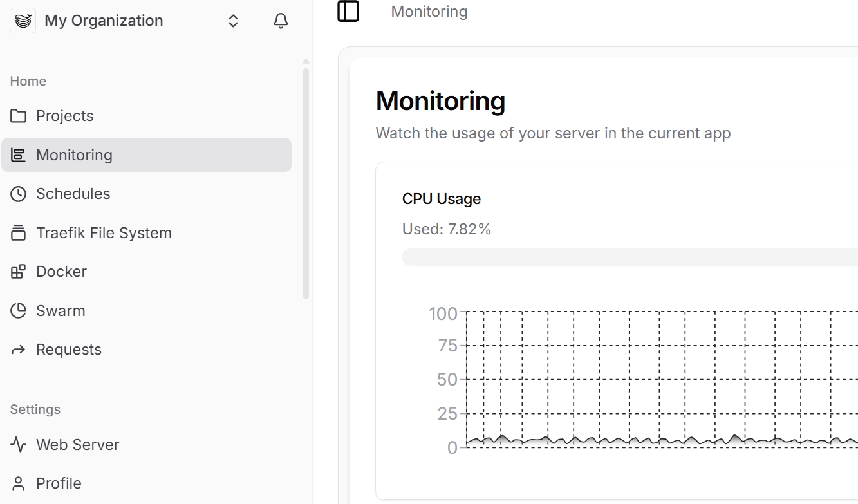This screenshot has height=504, width=858.
Task: Click the Monitoring chart icon
Action: [x=19, y=155]
